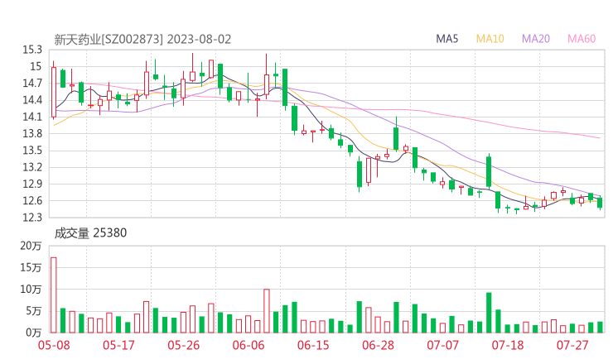Screen dimensions: 613x364
Task: Click the 0万 volume axis label
Action: (34, 333)
